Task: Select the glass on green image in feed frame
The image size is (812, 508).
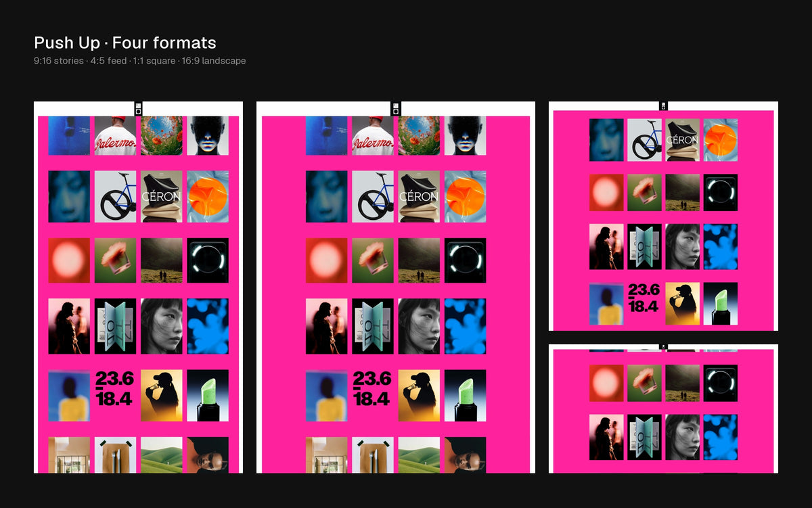Action: (373, 260)
